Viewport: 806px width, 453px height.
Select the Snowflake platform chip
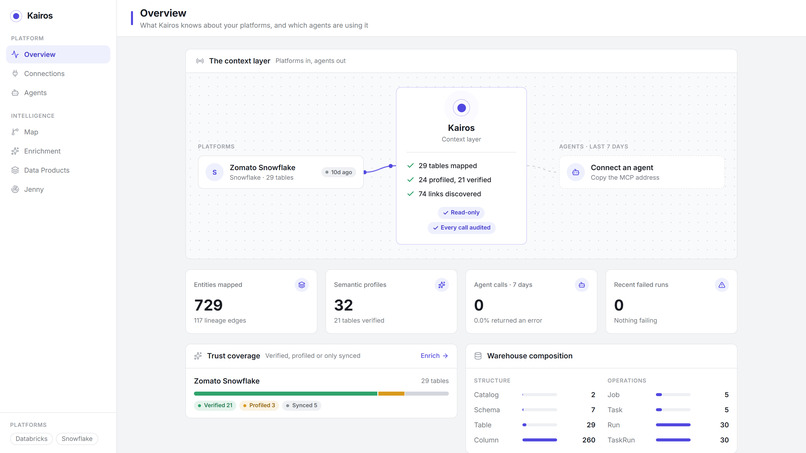pyautogui.click(x=77, y=439)
